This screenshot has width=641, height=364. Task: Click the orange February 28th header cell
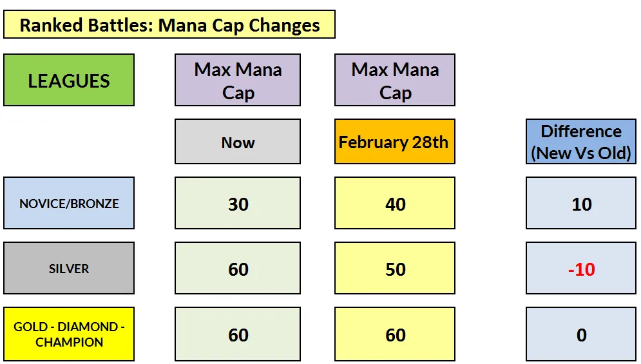point(394,142)
